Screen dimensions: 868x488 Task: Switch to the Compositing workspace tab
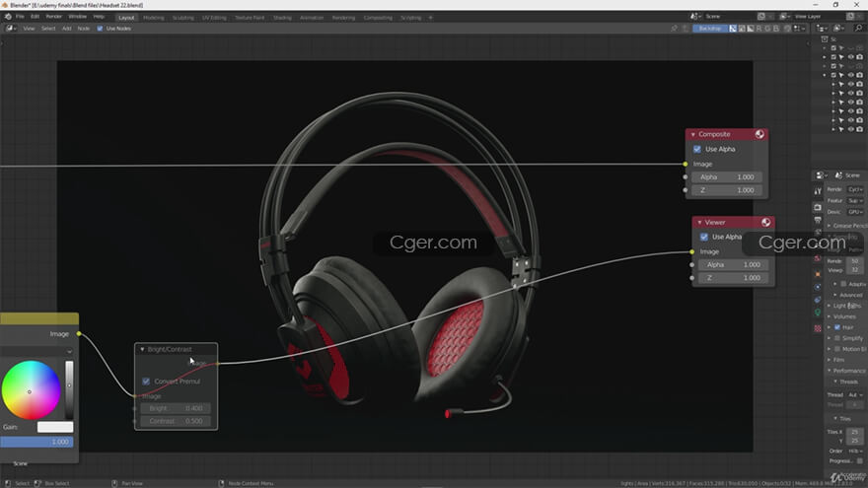(x=378, y=18)
